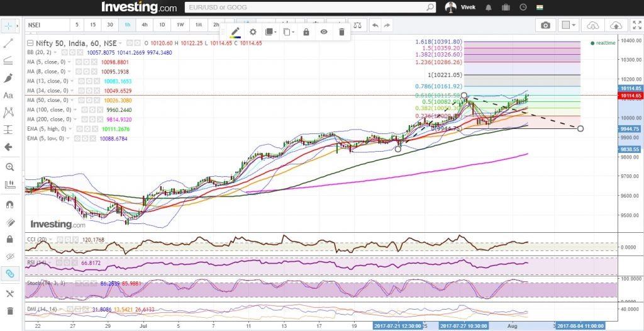This screenshot has height=331, width=644.
Task: Click the 10114.65 current price label
Action: [x=631, y=96]
